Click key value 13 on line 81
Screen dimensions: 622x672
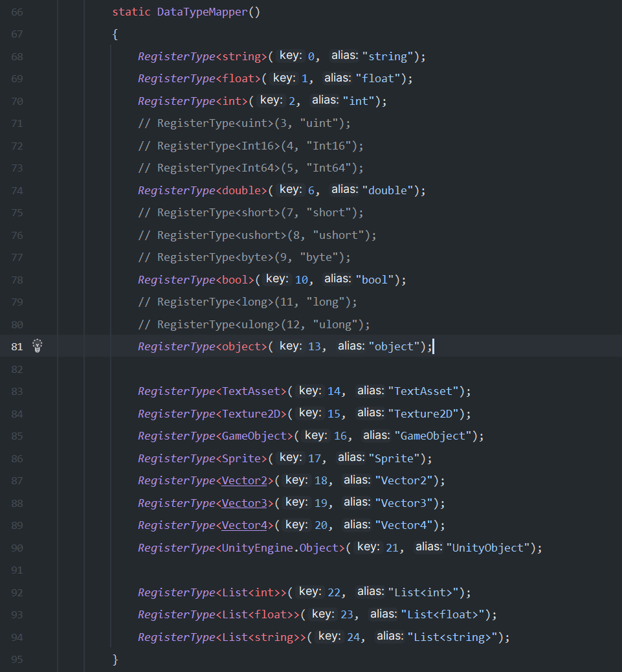pyautogui.click(x=314, y=346)
